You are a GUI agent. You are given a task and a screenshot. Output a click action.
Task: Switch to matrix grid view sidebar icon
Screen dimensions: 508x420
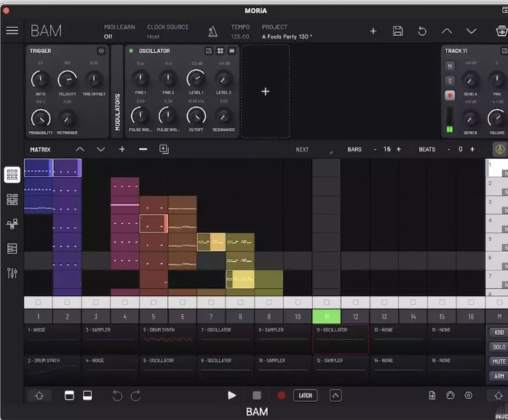(12, 175)
